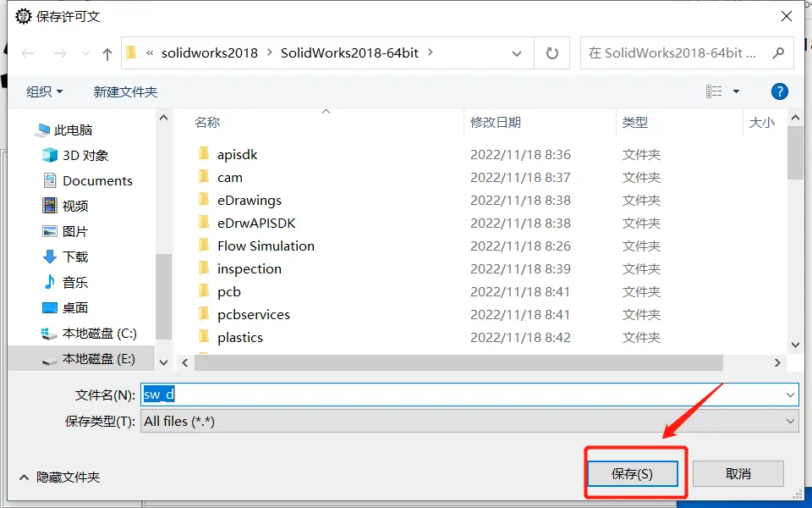Image resolution: width=812 pixels, height=508 pixels.
Task: Go up one folder level
Action: [107, 53]
